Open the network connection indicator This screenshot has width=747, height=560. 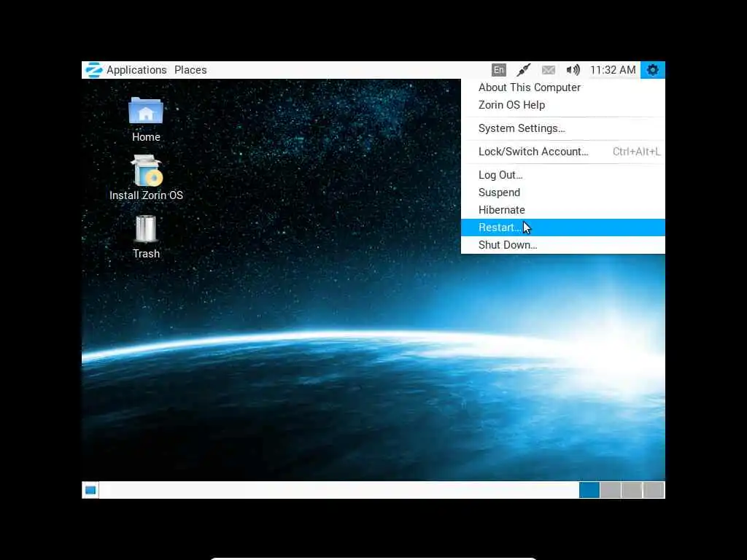(524, 70)
